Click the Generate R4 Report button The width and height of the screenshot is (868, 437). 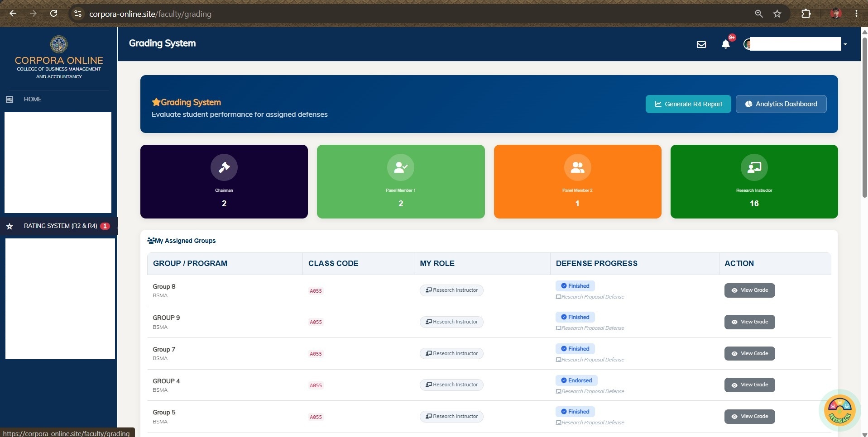click(688, 104)
